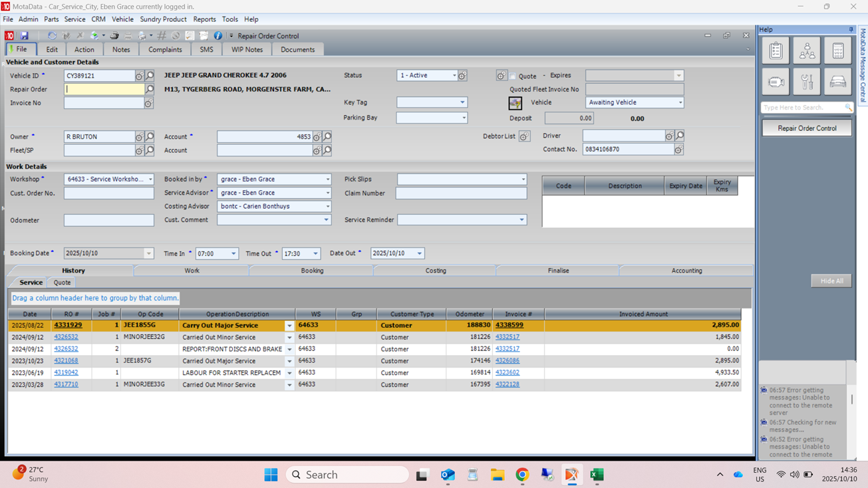This screenshot has width=868, height=488.
Task: Open the Vehicle Awaiting Vehicle dropdown
Action: tap(680, 103)
